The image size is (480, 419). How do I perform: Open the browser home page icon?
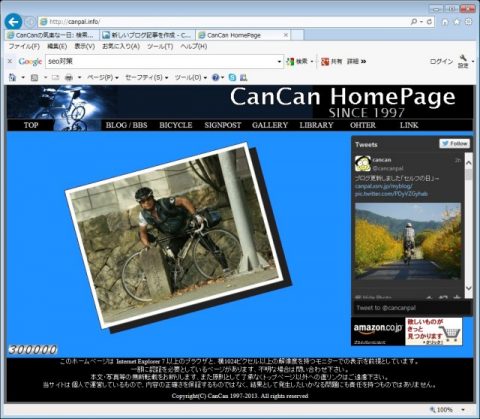click(x=445, y=22)
